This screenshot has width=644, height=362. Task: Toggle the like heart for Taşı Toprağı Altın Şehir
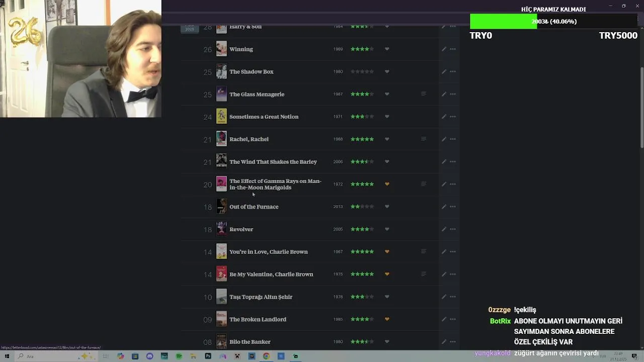coord(387,297)
